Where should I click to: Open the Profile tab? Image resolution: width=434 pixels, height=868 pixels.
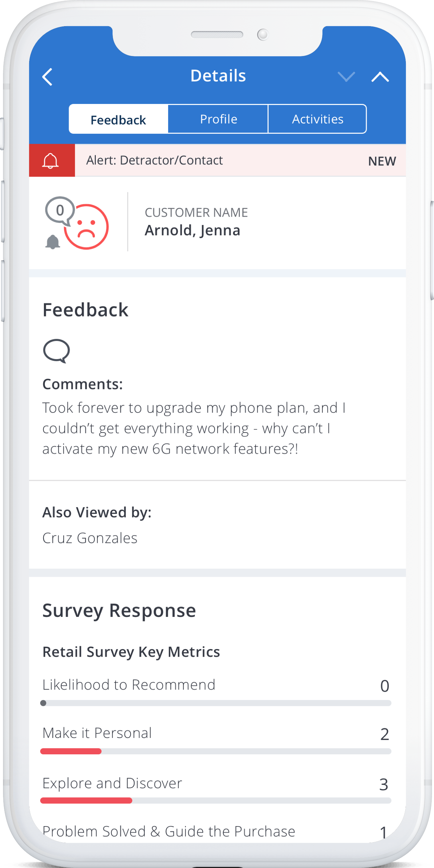[x=218, y=119]
